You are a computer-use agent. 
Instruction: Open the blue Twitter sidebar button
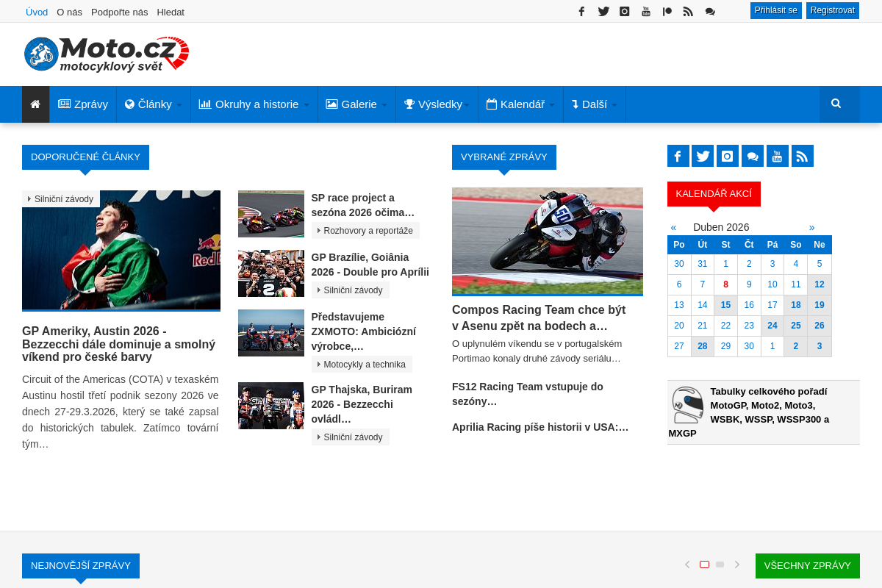[703, 156]
